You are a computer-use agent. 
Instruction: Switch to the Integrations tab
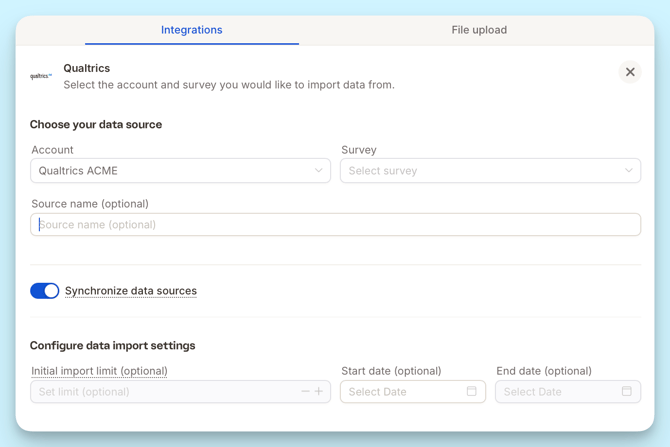(191, 30)
